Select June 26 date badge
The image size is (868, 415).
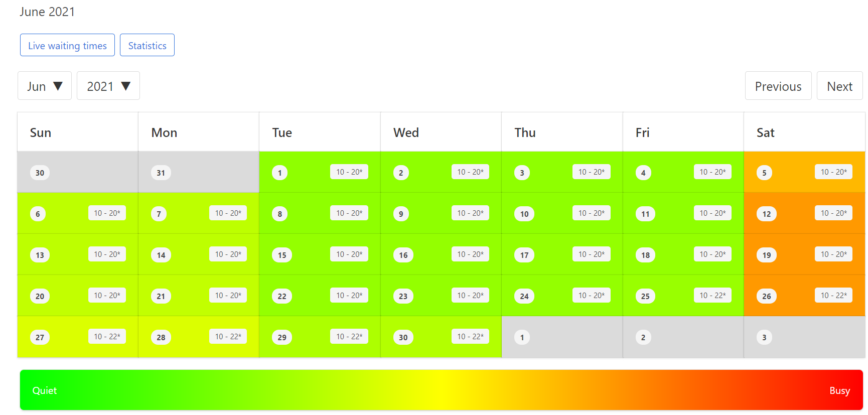pos(767,297)
